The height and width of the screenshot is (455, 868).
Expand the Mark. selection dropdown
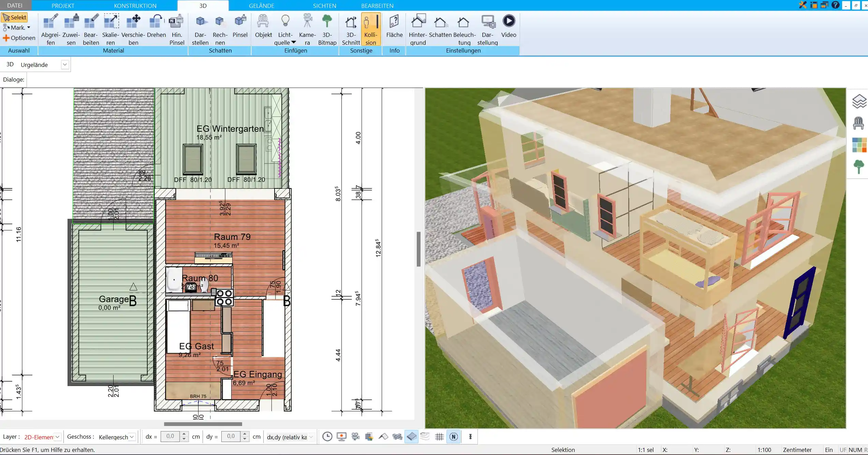[x=29, y=28]
